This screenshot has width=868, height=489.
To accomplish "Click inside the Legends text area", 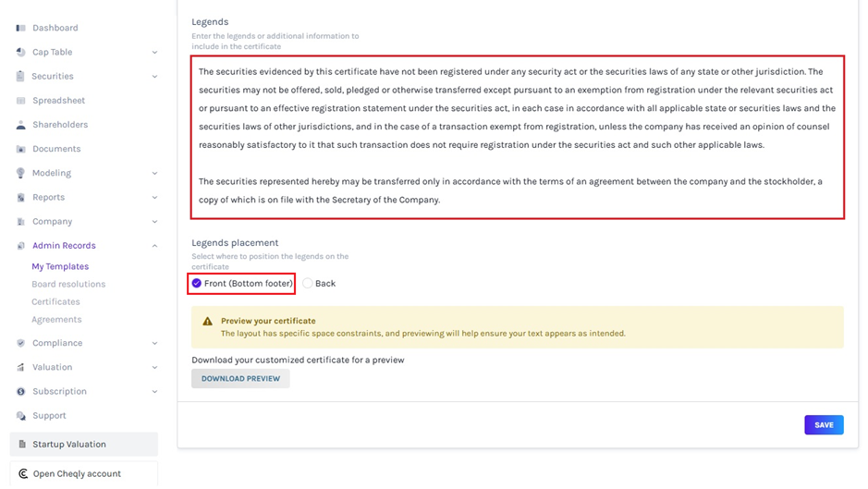I will pos(518,137).
